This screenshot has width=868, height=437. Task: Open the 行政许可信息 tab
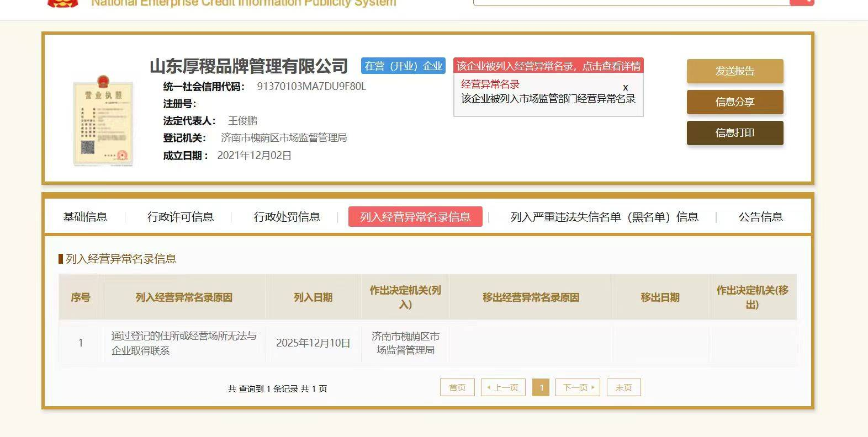tap(181, 217)
